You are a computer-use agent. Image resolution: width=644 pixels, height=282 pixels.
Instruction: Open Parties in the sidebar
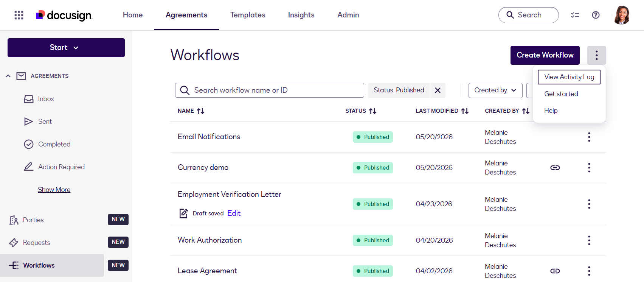(x=33, y=220)
